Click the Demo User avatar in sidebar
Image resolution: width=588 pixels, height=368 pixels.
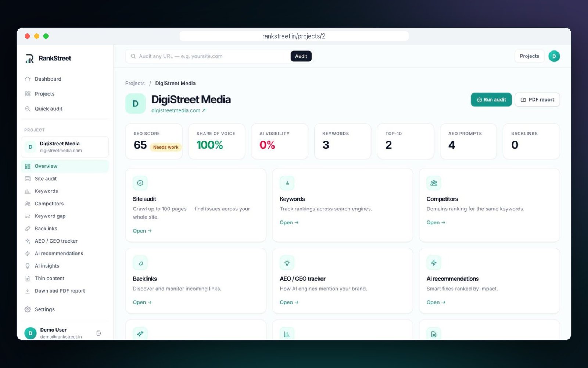tap(31, 333)
